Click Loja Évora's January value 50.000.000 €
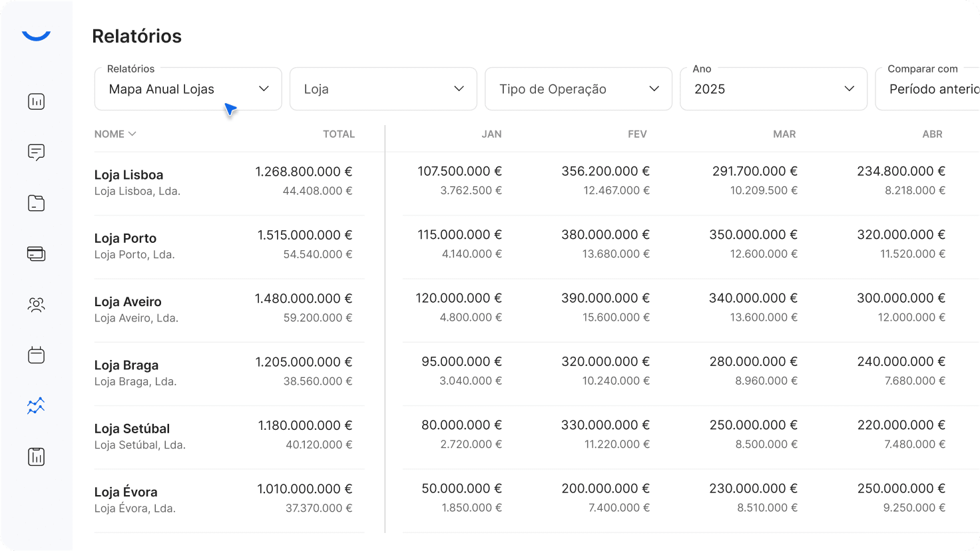 click(x=461, y=488)
